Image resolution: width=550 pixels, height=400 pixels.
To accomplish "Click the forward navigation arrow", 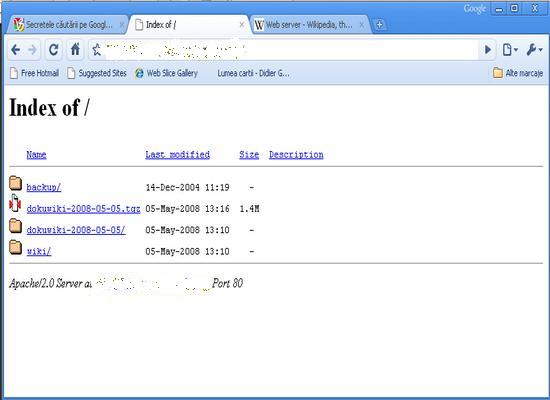I will 32,50.
